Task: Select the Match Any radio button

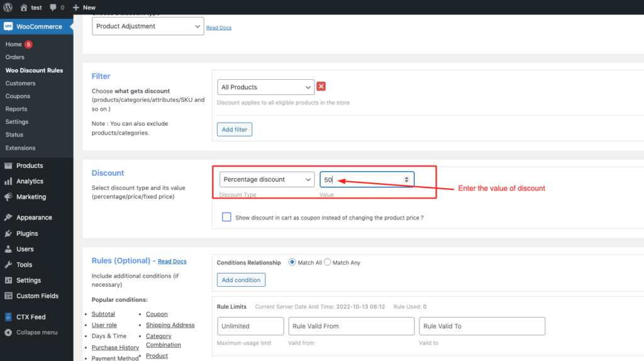Action: pos(327,262)
